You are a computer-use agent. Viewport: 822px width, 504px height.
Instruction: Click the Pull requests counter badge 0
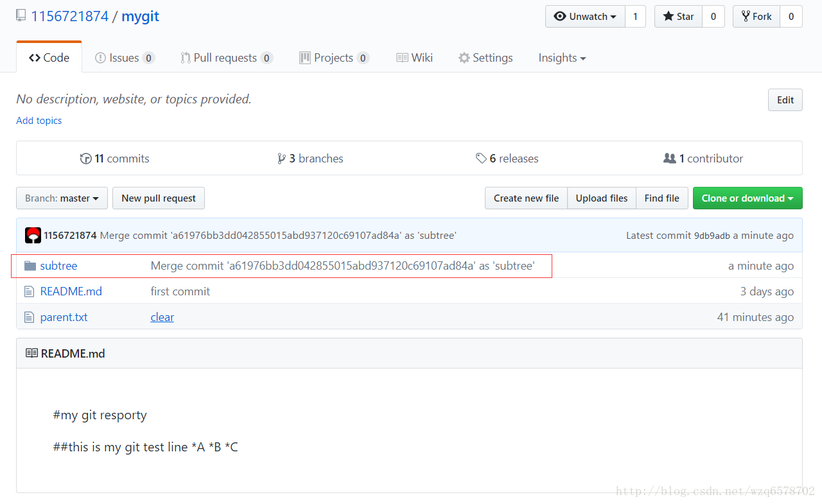tap(267, 58)
